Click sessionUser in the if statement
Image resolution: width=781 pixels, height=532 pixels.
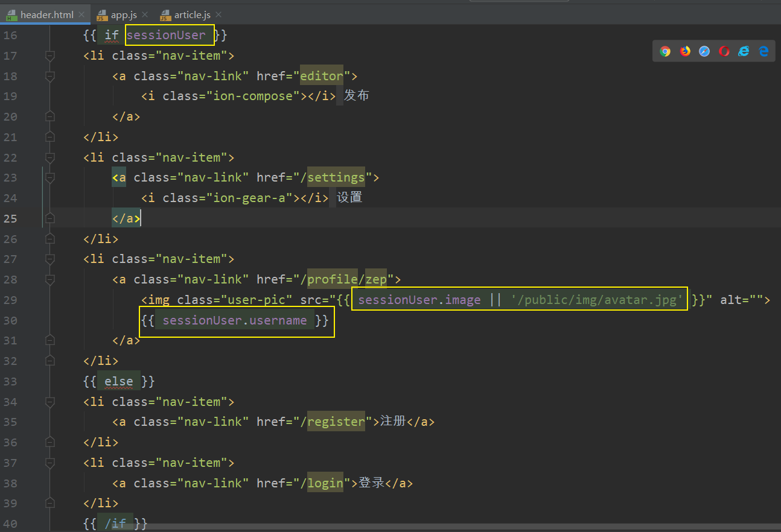pyautogui.click(x=166, y=35)
